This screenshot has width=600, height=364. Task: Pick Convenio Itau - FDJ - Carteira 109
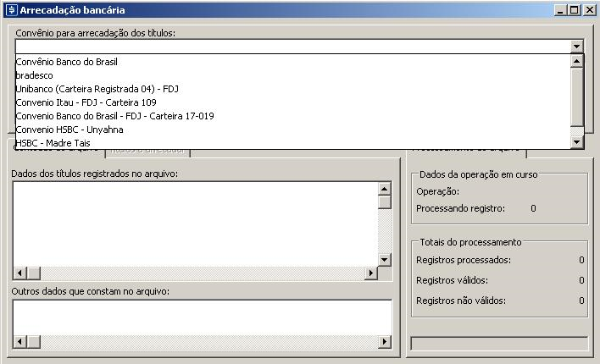click(86, 102)
